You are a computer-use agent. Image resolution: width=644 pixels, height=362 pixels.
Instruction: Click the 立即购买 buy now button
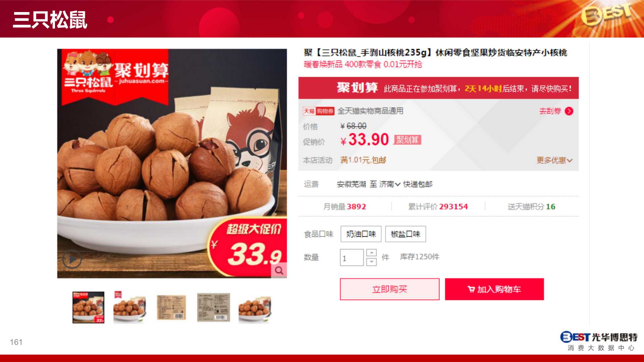[389, 289]
